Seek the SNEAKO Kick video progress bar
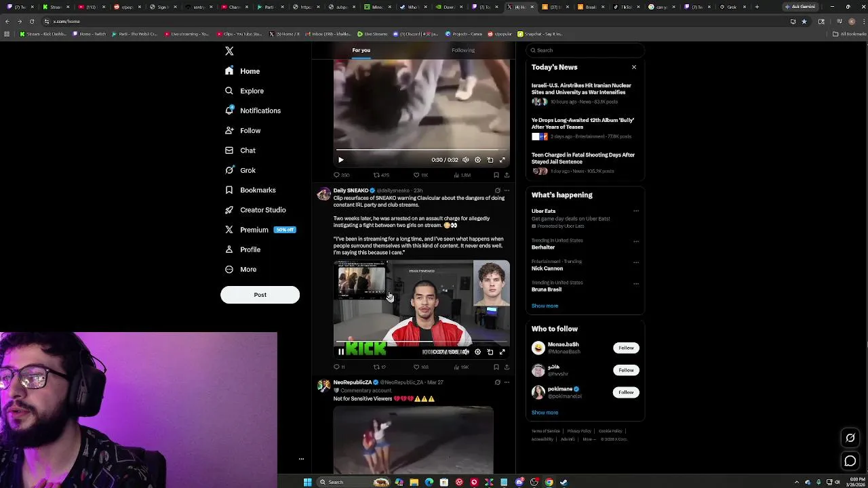The height and width of the screenshot is (488, 868). click(x=422, y=342)
